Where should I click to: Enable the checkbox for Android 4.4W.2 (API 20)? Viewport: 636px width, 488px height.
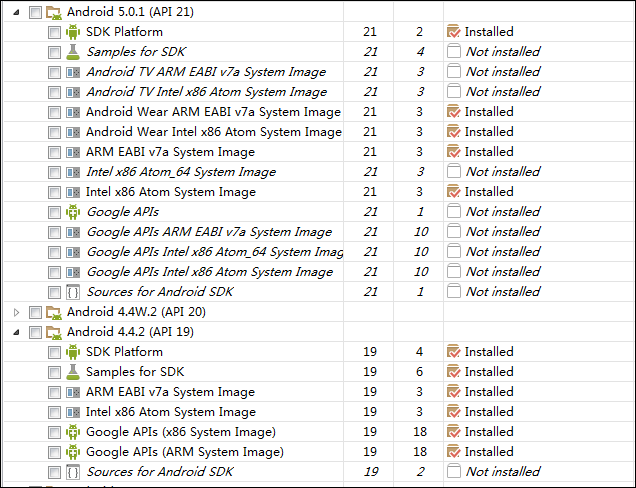[36, 312]
